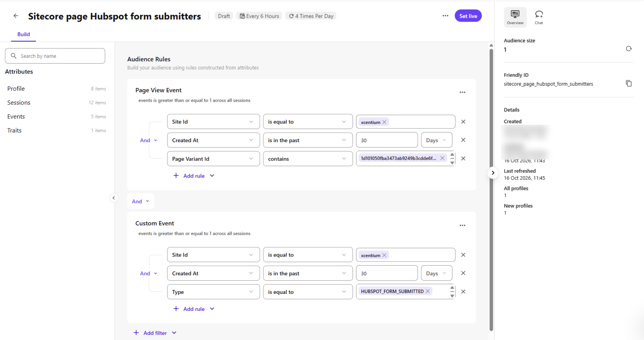The width and height of the screenshot is (644, 340).
Task: Collapse the right details panel chevron
Action: [x=493, y=173]
